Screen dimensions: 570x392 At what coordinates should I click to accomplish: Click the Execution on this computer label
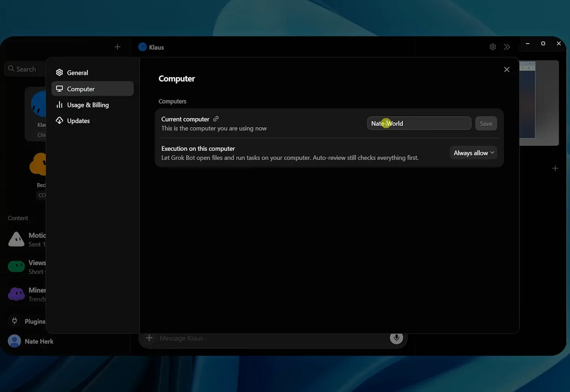click(198, 149)
